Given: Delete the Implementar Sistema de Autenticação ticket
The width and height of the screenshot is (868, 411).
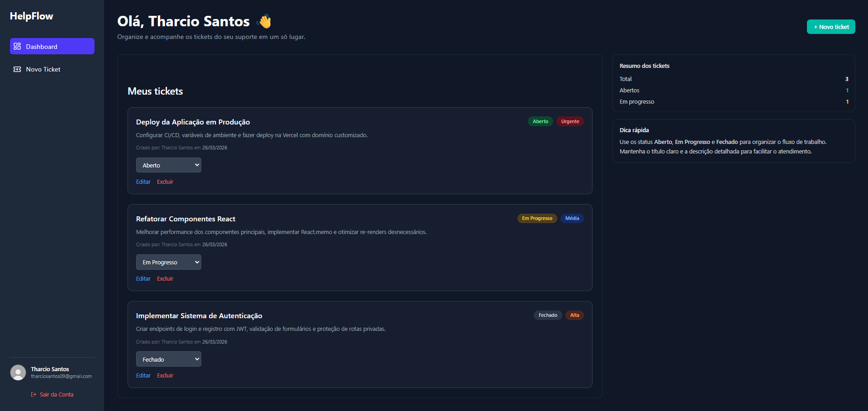Looking at the screenshot, I should click(x=165, y=375).
